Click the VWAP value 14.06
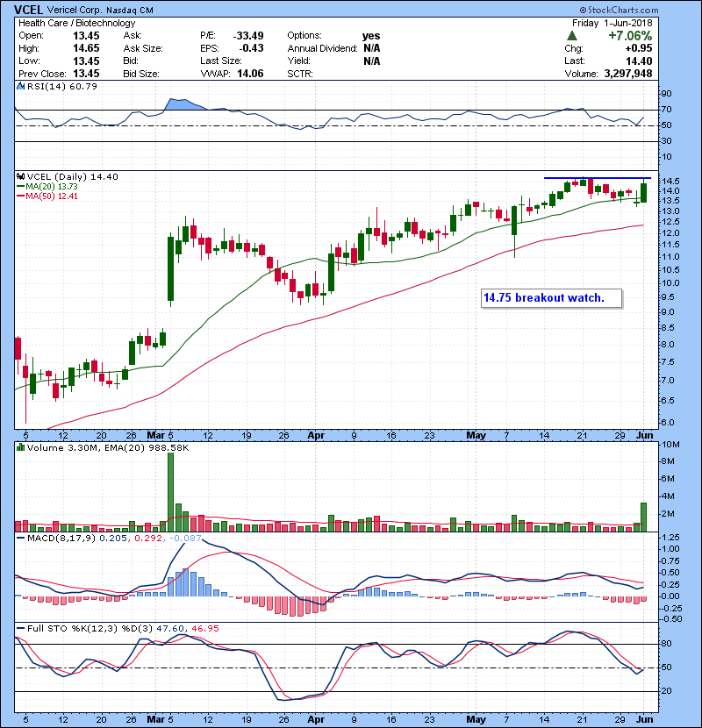The width and height of the screenshot is (702, 728). 250,74
